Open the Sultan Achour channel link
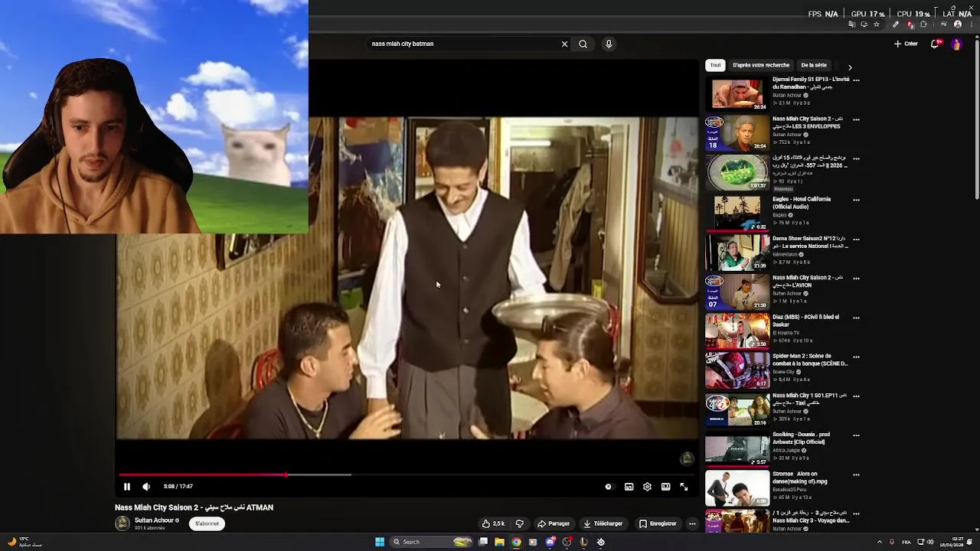Screen dimensions: 980x551 (x=154, y=520)
